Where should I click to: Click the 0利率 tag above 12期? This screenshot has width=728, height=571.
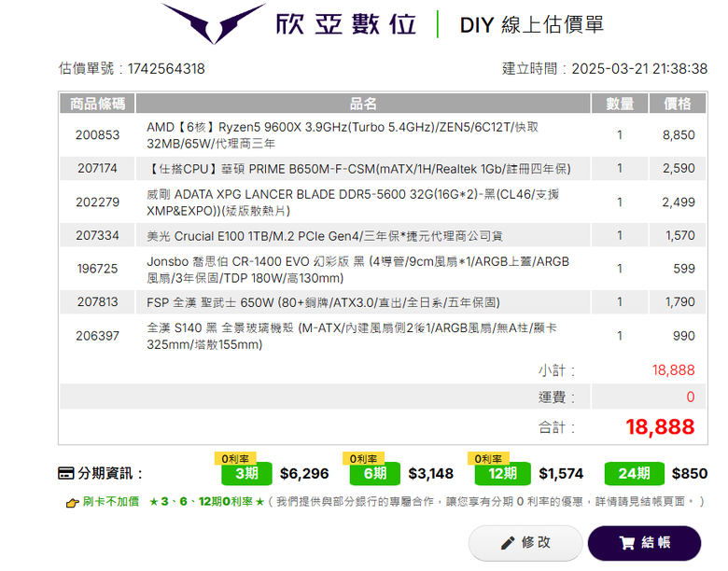coord(488,459)
